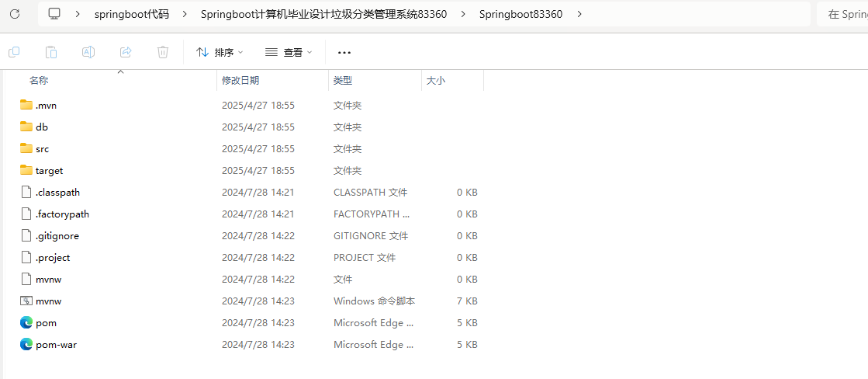This screenshot has height=379, width=868.
Task: Select the .mvn folder icon
Action: (26, 105)
